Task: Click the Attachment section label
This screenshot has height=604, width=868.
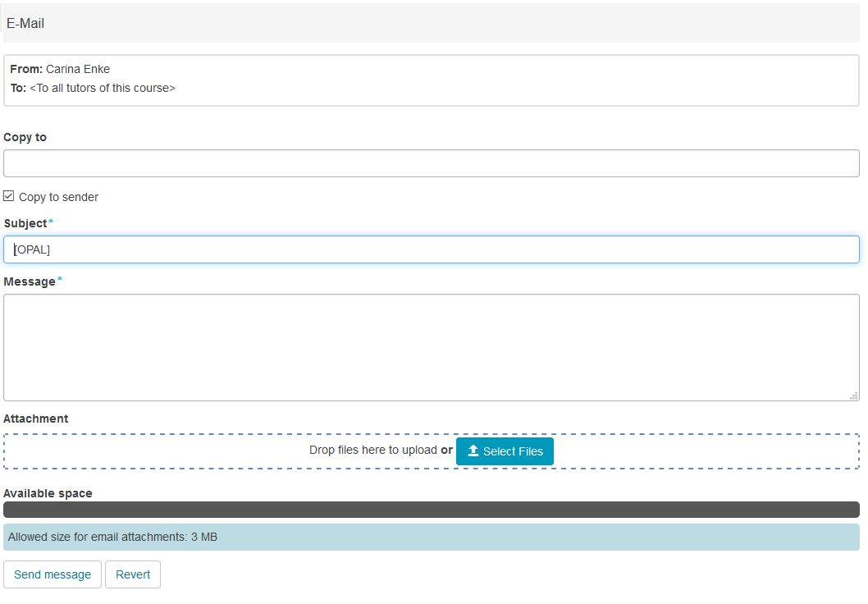Action: pyautogui.click(x=36, y=419)
